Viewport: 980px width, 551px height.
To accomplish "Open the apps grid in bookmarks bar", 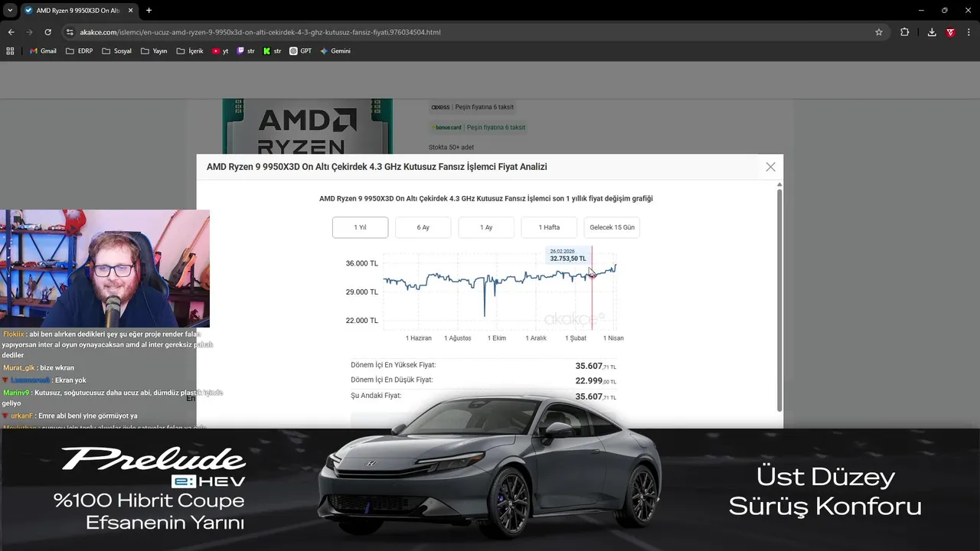I will pos(10,51).
